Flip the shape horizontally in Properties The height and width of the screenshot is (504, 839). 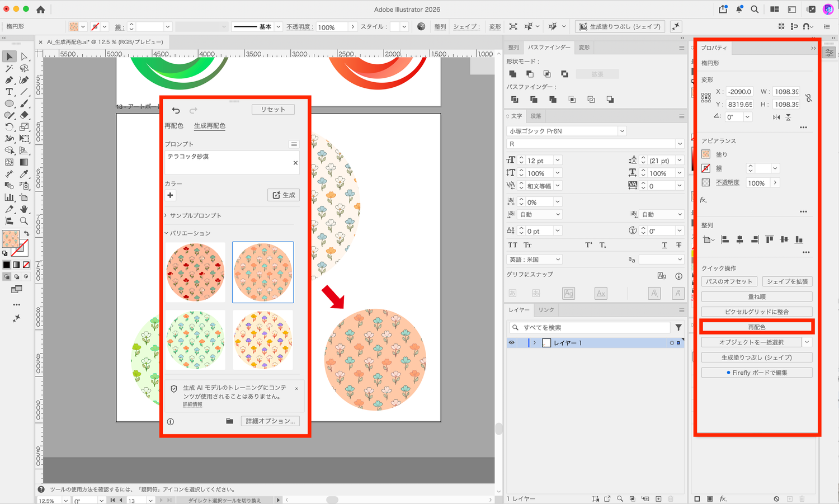click(776, 117)
